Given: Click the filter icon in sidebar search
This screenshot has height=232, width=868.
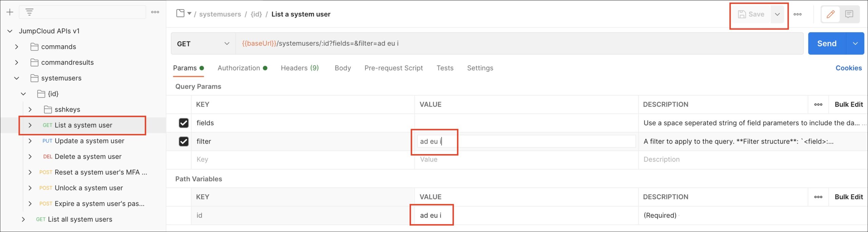Looking at the screenshot, I should [x=29, y=12].
